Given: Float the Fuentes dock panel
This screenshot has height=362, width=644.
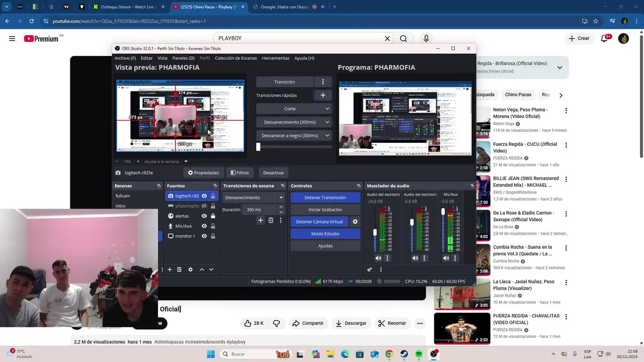Looking at the screenshot, I should (x=215, y=186).
